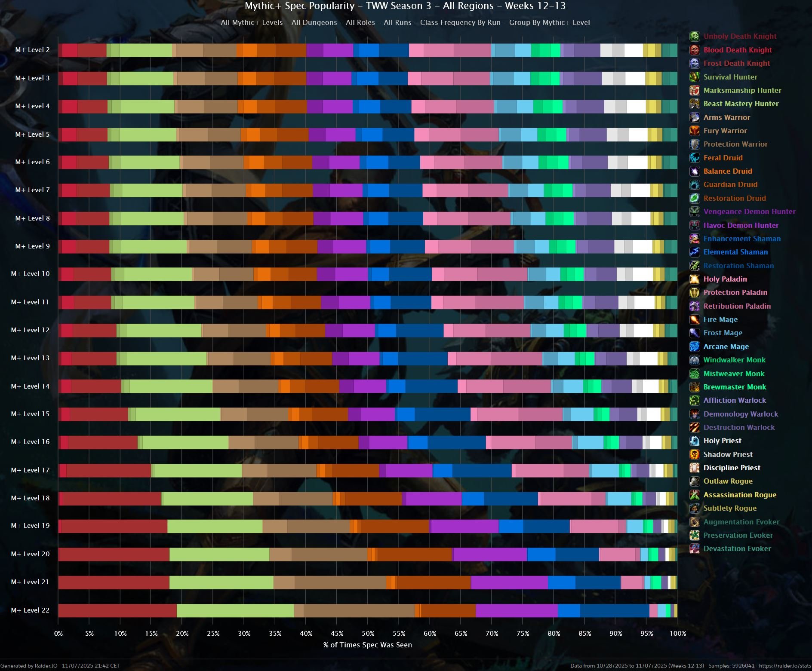Click the Havoc Demon Hunter icon
812x671 pixels.
[x=695, y=225]
